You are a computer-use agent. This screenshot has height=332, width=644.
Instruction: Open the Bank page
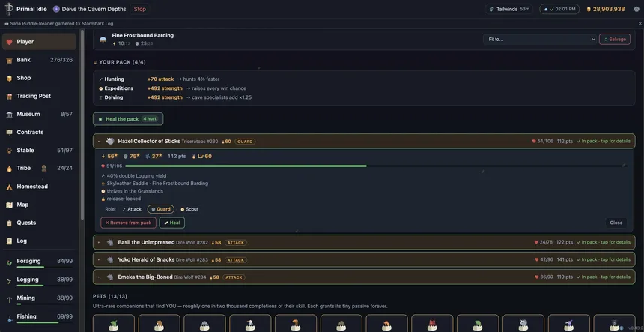39,60
